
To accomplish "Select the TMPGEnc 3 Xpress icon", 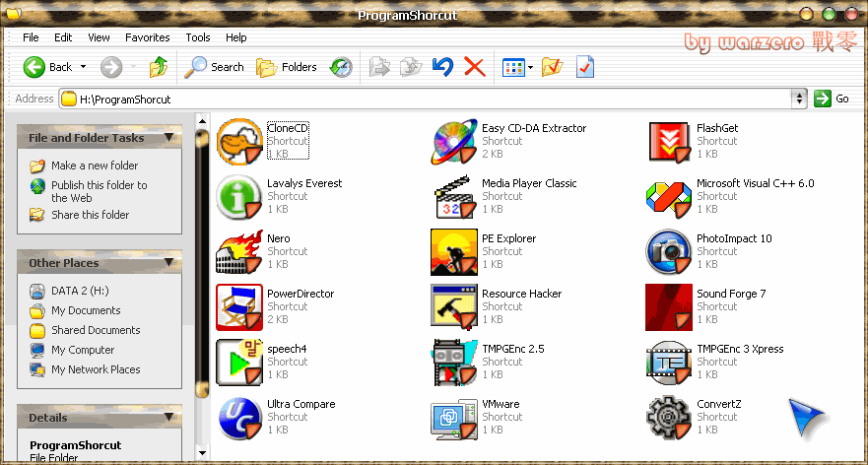I will pyautogui.click(x=669, y=362).
